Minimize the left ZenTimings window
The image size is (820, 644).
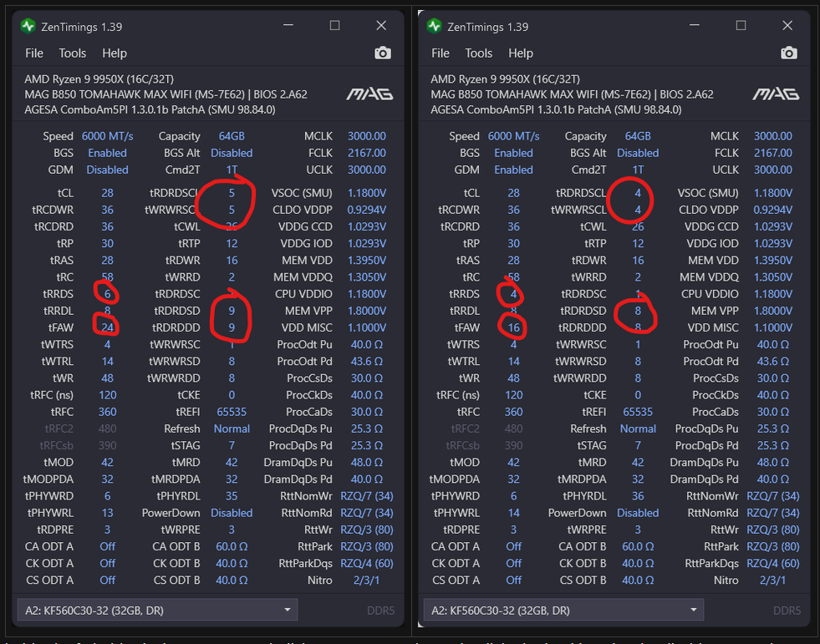pos(288,25)
